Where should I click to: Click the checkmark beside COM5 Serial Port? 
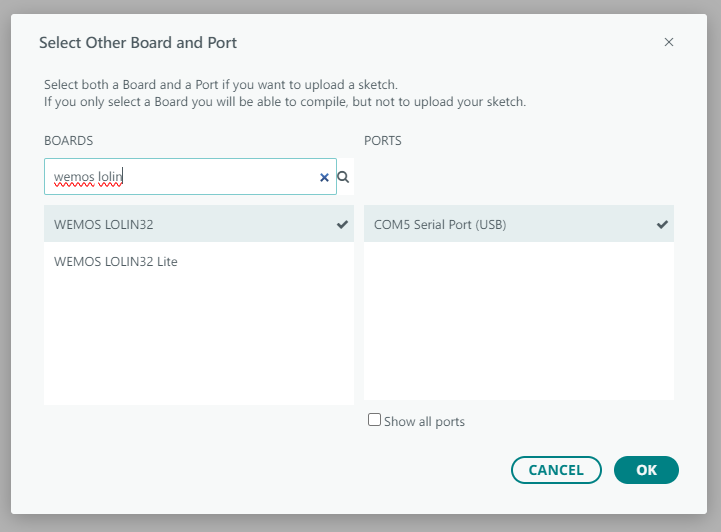[662, 224]
